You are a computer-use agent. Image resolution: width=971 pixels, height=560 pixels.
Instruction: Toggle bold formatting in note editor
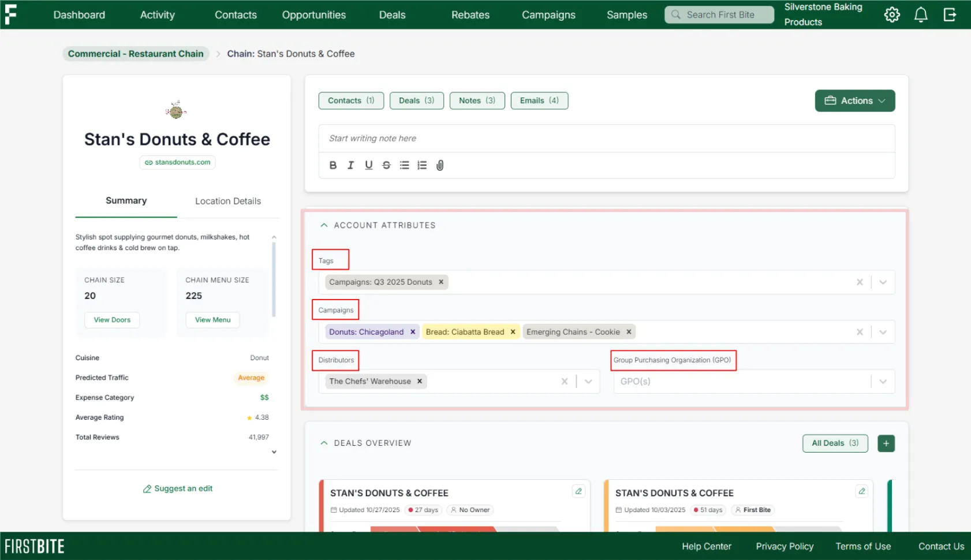(333, 165)
